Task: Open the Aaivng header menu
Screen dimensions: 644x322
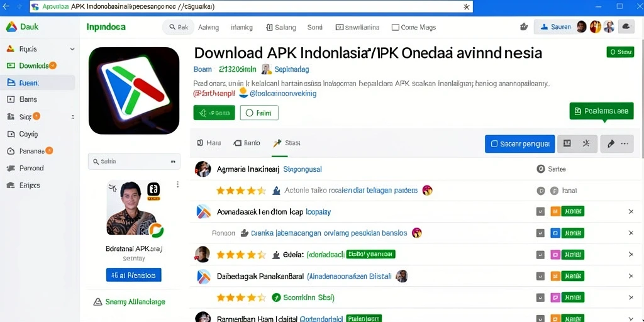Action: point(208,28)
